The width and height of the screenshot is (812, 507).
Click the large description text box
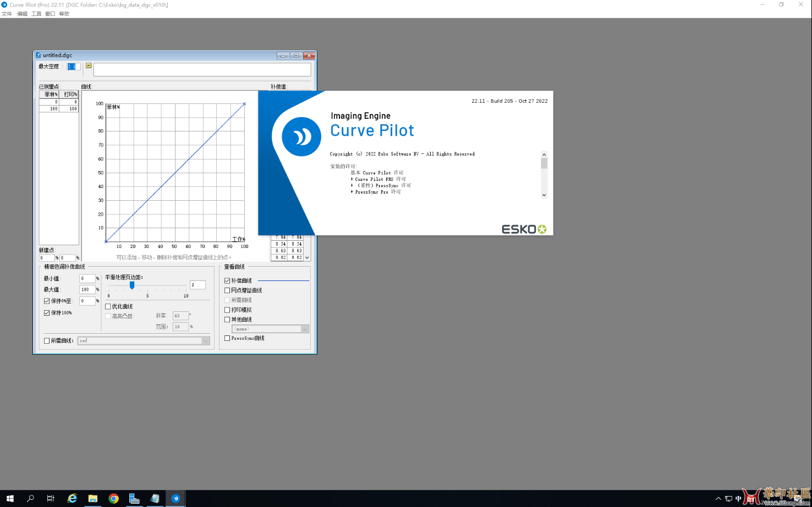point(202,69)
